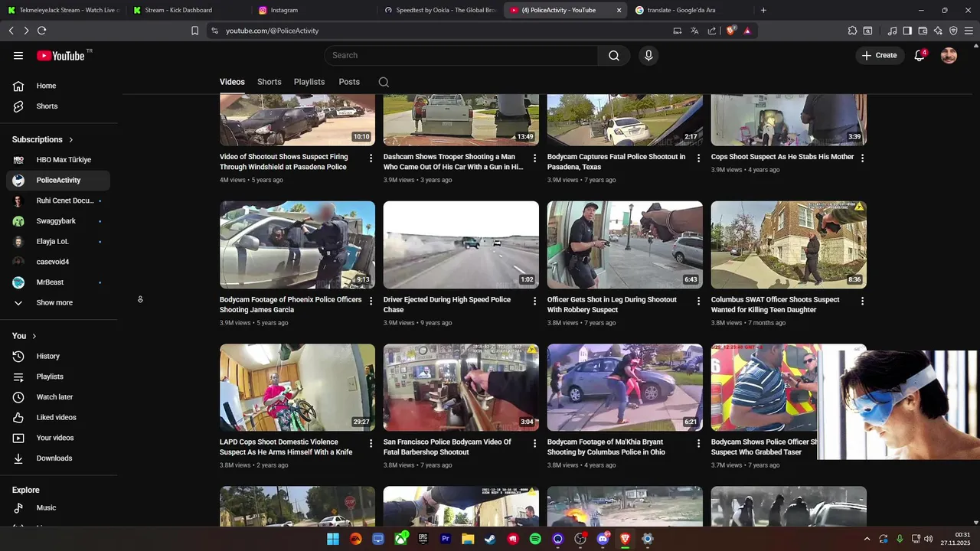This screenshot has height=551, width=980.
Task: Click the Create button
Action: pos(879,55)
